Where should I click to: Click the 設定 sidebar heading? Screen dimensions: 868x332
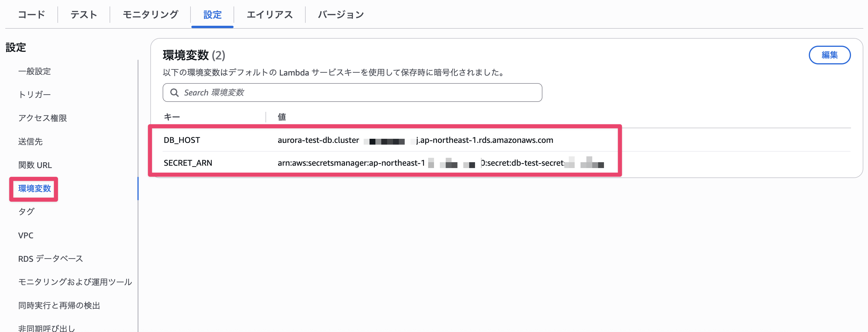point(16,47)
